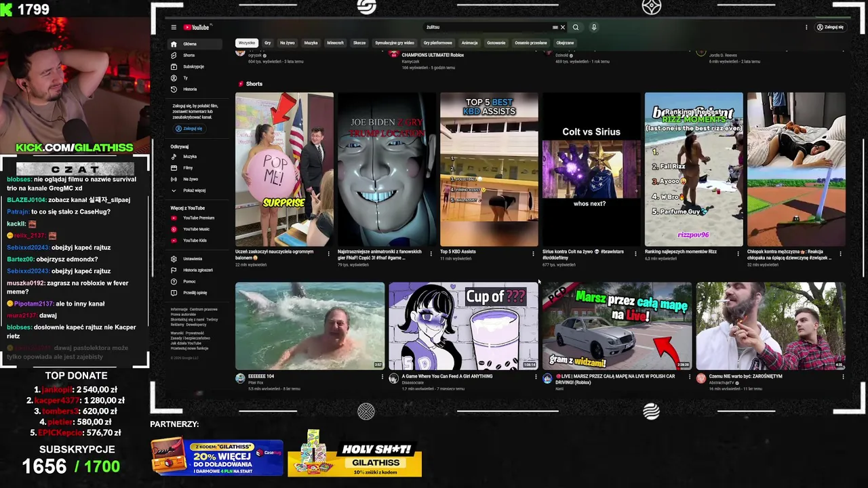Image resolution: width=868 pixels, height=488 pixels.
Task: Open the Jak działa YouTube footer link
Action: pyautogui.click(x=186, y=344)
